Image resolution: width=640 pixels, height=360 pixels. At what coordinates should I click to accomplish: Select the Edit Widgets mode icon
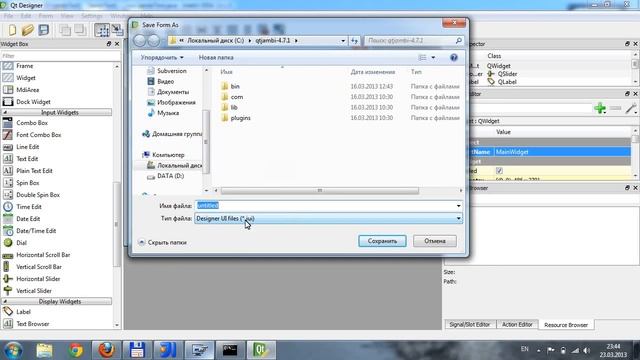click(102, 30)
